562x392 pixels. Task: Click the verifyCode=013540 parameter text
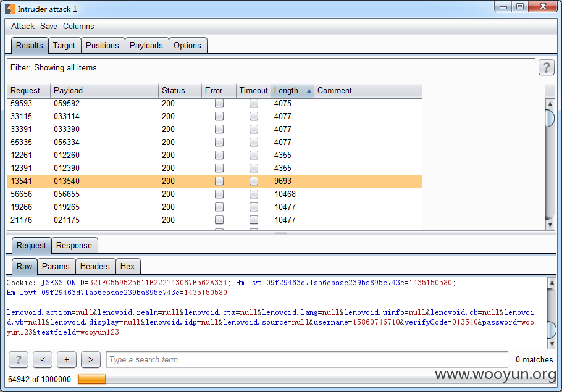[441, 322]
